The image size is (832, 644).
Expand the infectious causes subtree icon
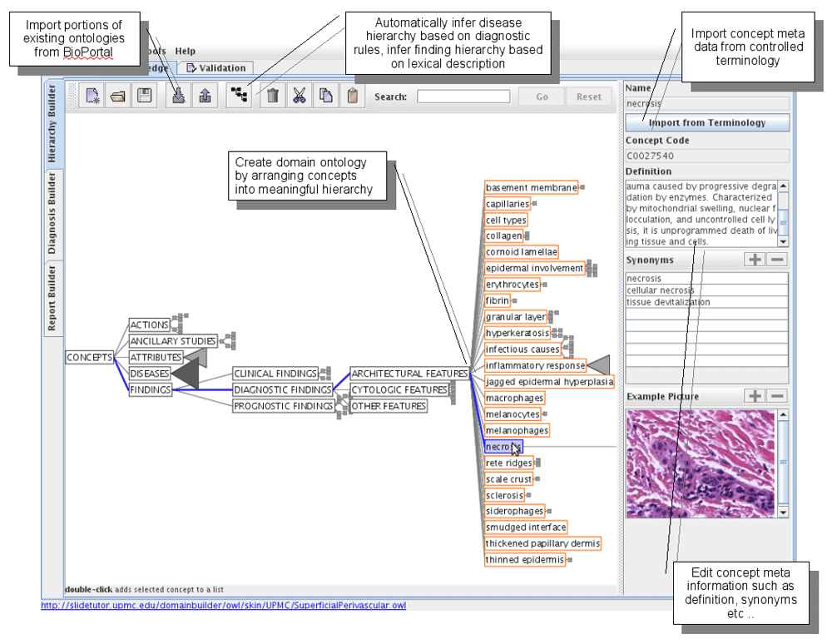click(x=567, y=346)
